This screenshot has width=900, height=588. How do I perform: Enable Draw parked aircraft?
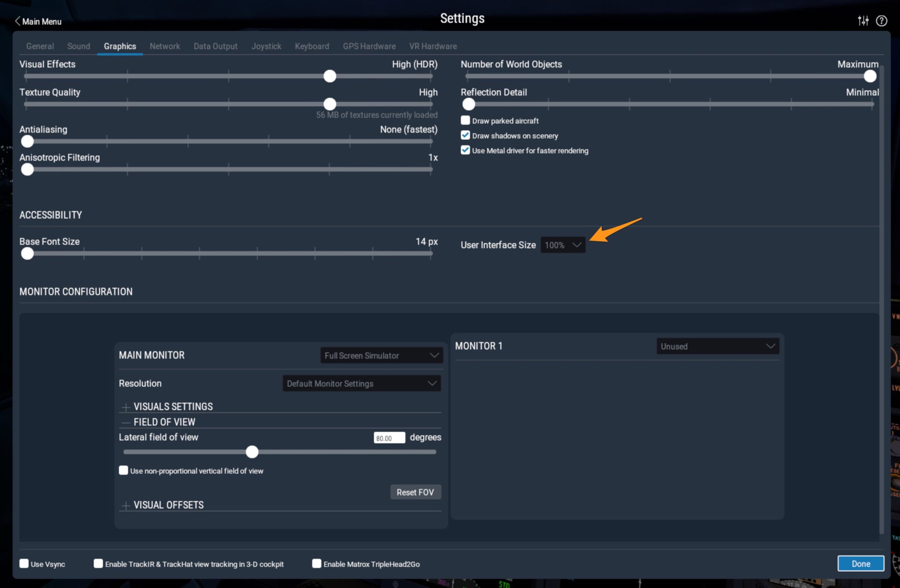tap(465, 120)
